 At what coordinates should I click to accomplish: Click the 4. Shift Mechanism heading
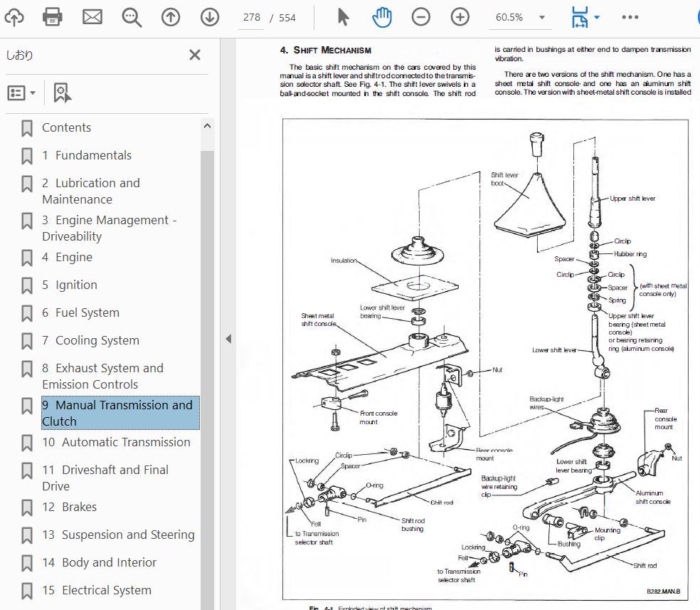click(325, 50)
